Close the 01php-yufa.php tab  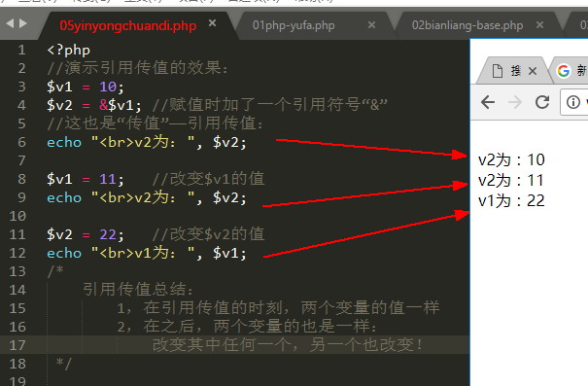point(371,25)
